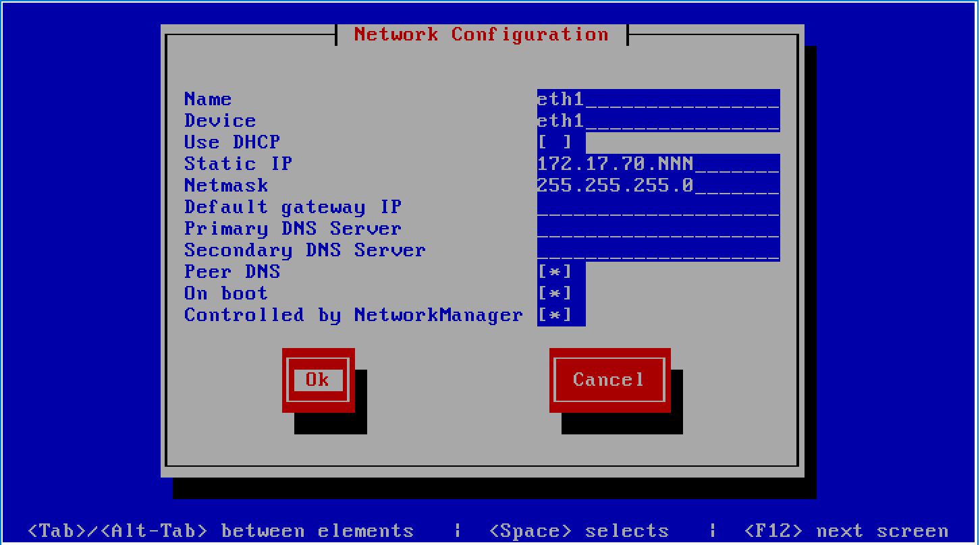Click the Controlled by NetworkManager label
The width and height of the screenshot is (980, 545).
point(354,315)
